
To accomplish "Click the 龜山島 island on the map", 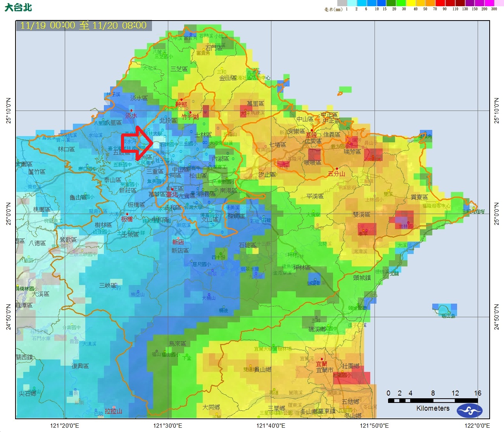I will [x=445, y=309].
